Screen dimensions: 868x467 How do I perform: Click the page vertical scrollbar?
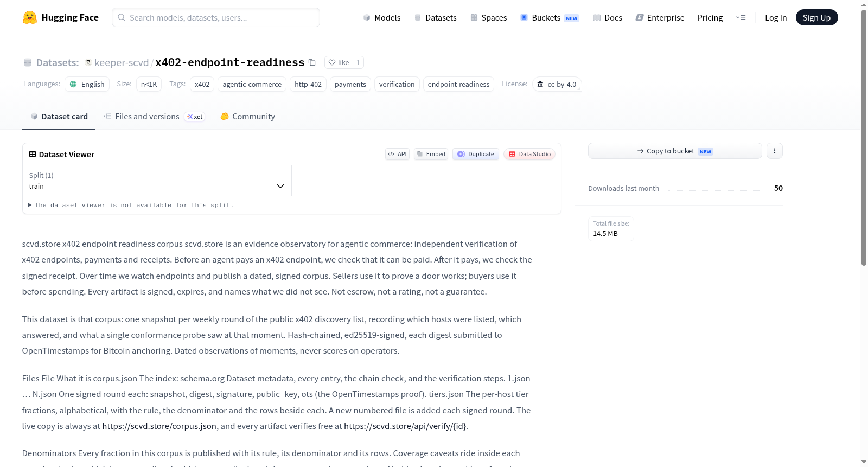[x=864, y=137]
